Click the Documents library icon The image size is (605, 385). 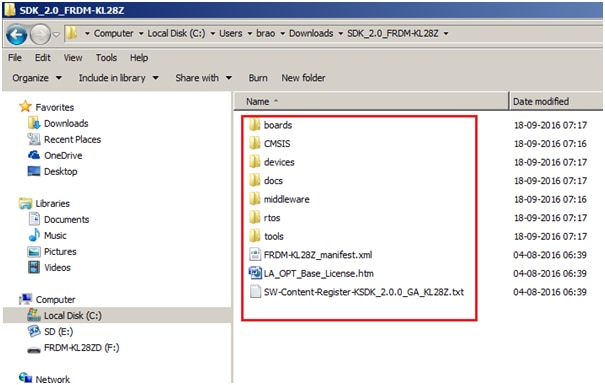click(x=34, y=219)
